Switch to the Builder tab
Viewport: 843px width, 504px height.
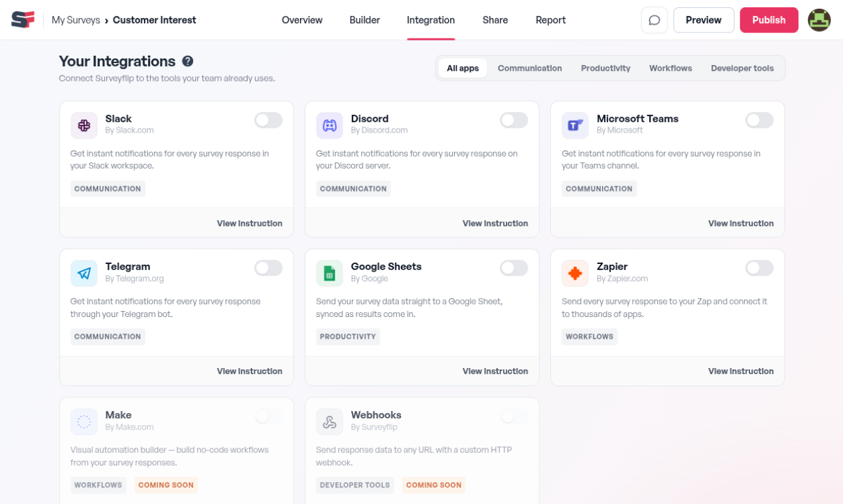pos(364,20)
